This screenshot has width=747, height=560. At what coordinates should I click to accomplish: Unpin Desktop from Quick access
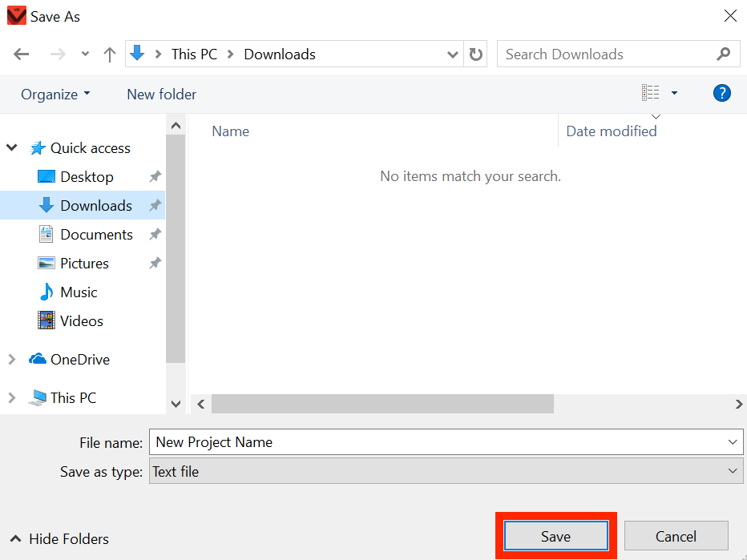pos(153,176)
